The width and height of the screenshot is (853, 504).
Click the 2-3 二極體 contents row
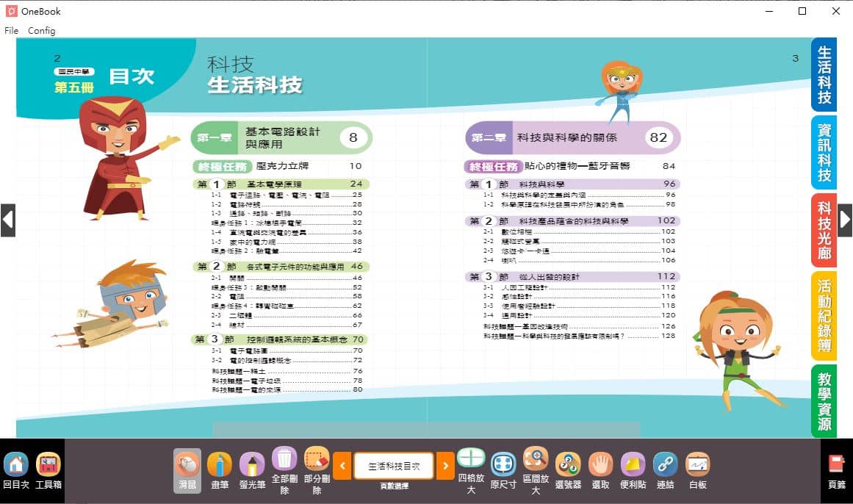tap(287, 315)
